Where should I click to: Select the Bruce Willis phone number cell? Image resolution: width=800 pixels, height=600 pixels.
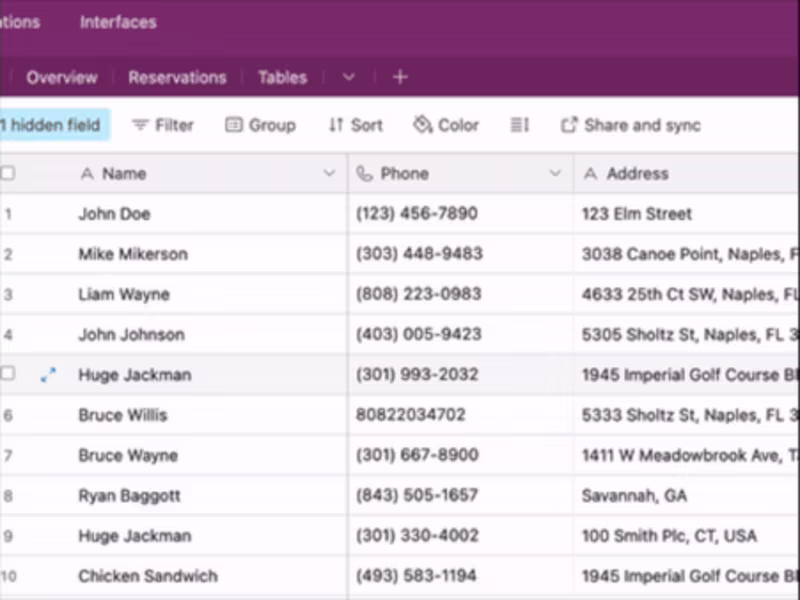pyautogui.click(x=461, y=415)
